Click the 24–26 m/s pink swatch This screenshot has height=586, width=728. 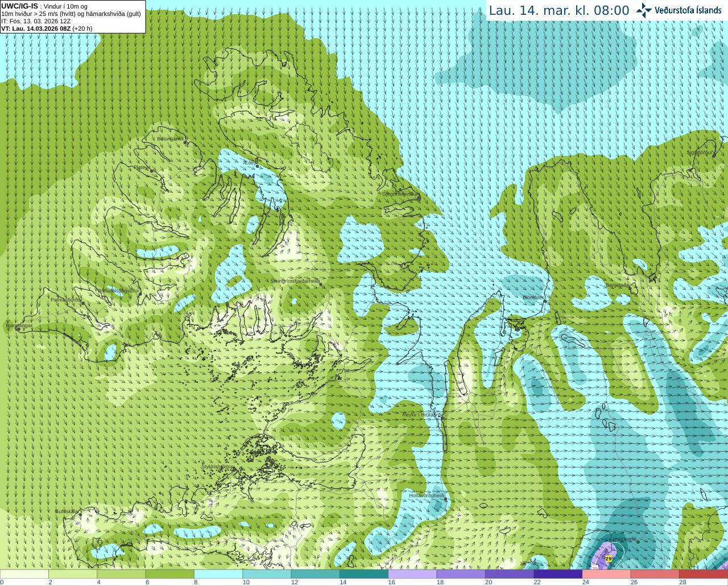pos(607,574)
